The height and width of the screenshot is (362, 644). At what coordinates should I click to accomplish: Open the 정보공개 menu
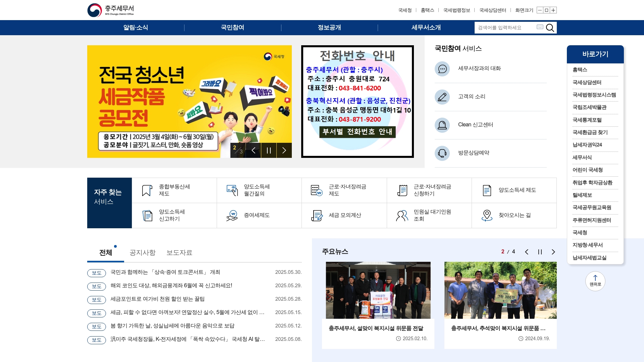329,28
